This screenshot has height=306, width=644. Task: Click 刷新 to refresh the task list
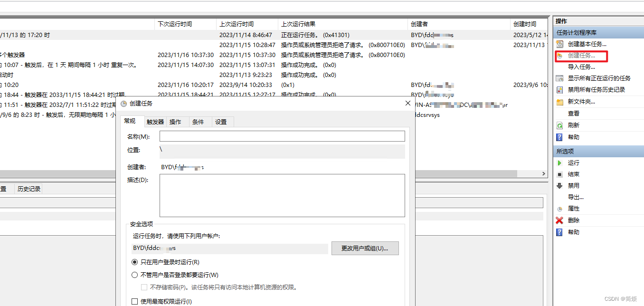574,125
